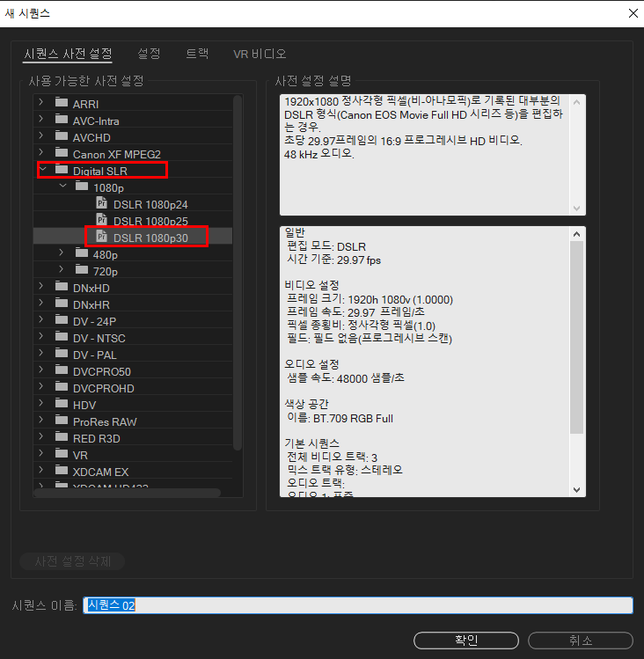Click the 480p folder icon

pyautogui.click(x=82, y=253)
